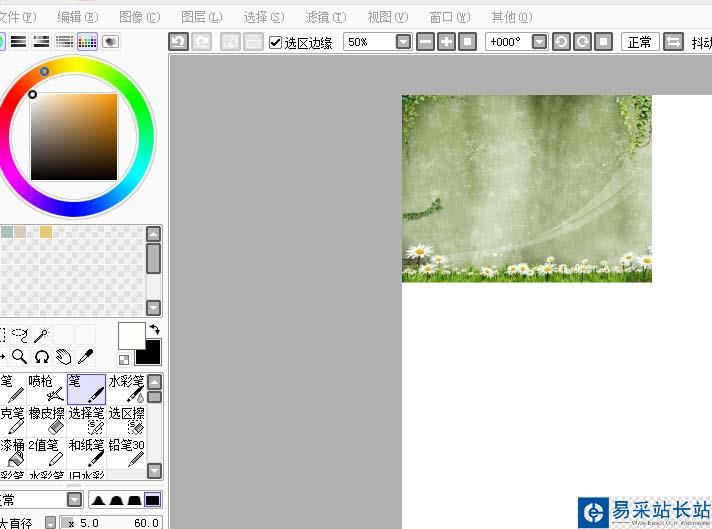Toggle the RGB slider panel
Viewport: 712px width, 529px height.
coord(19,42)
